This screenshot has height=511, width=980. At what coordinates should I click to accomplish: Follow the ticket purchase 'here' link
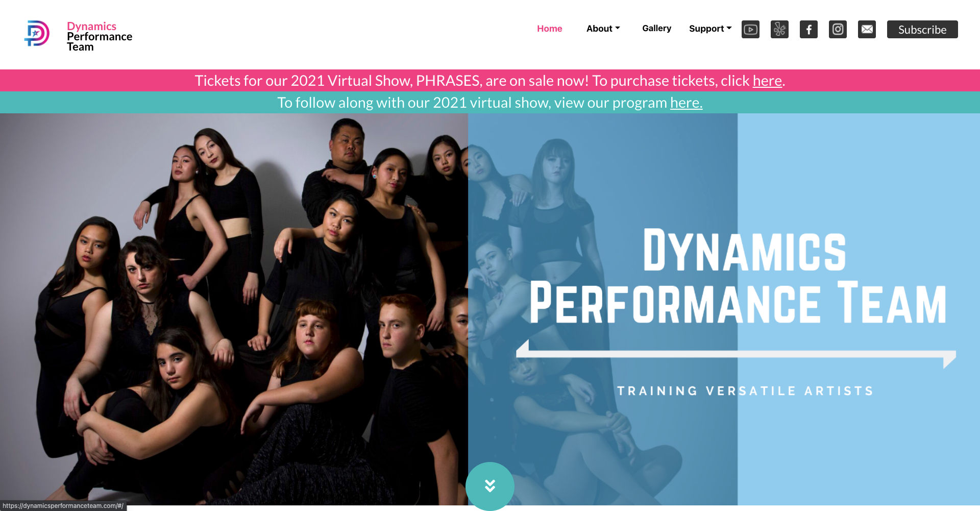coord(767,81)
